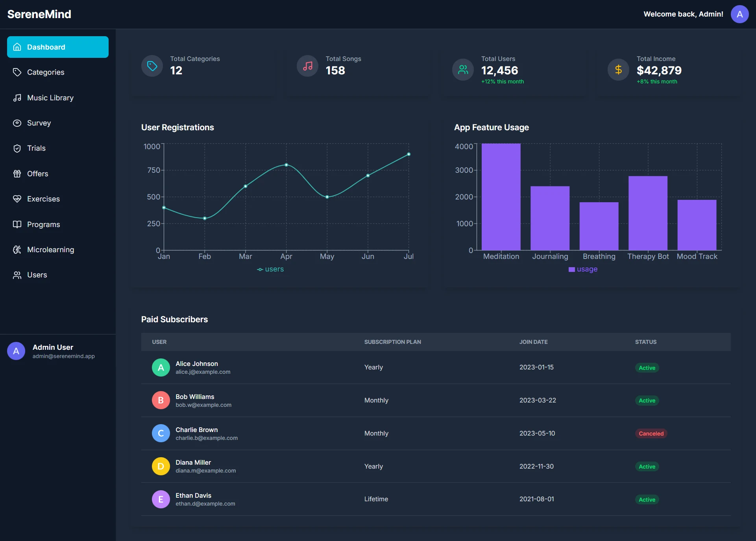This screenshot has height=541, width=756.
Task: Open the Dashboard menu item
Action: 58,47
